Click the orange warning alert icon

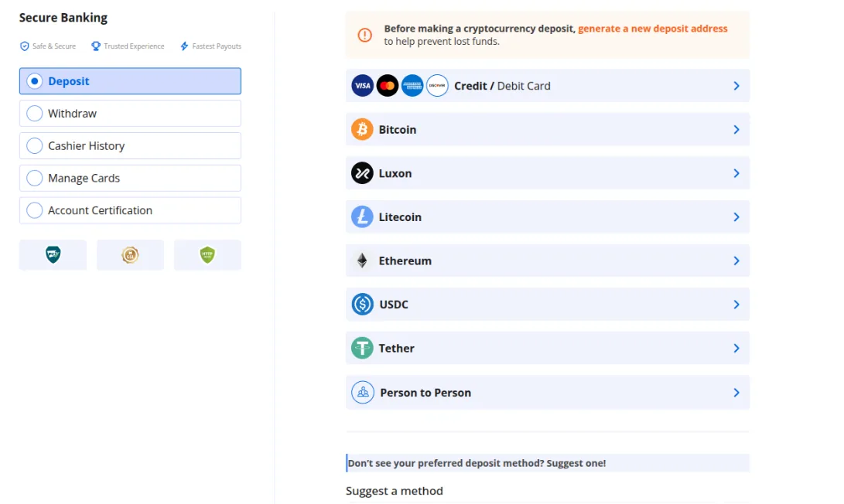(x=365, y=35)
